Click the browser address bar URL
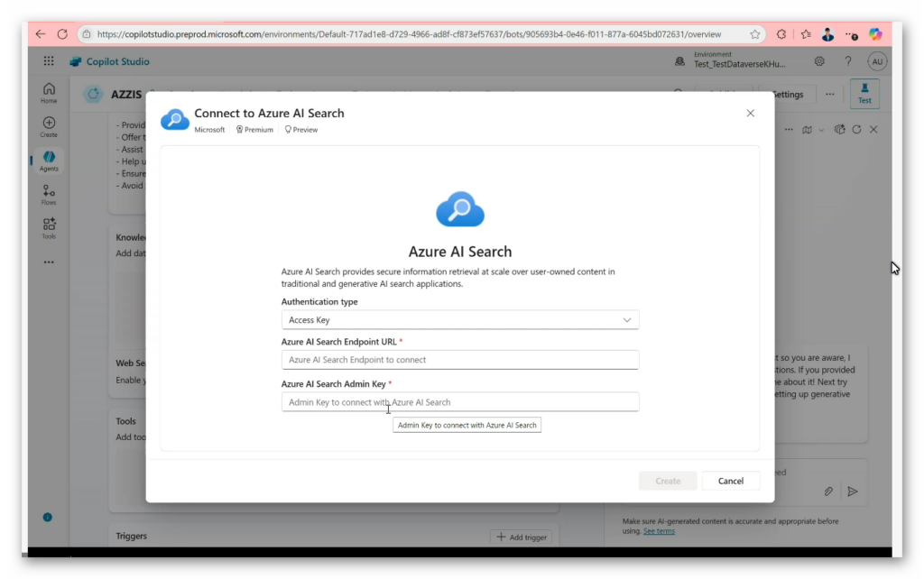Image resolution: width=924 pixels, height=579 pixels. pos(409,34)
